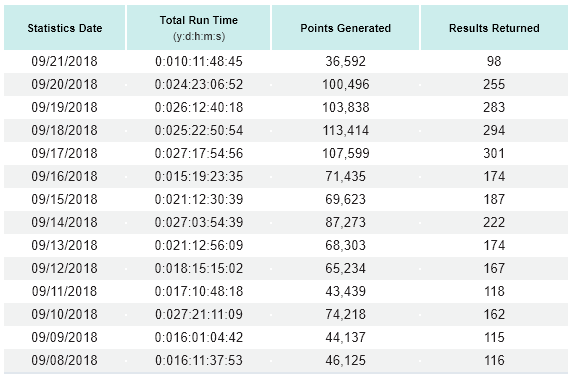Select the 09/09/2018 date cell
This screenshot has height=377, width=573.
[x=65, y=338]
